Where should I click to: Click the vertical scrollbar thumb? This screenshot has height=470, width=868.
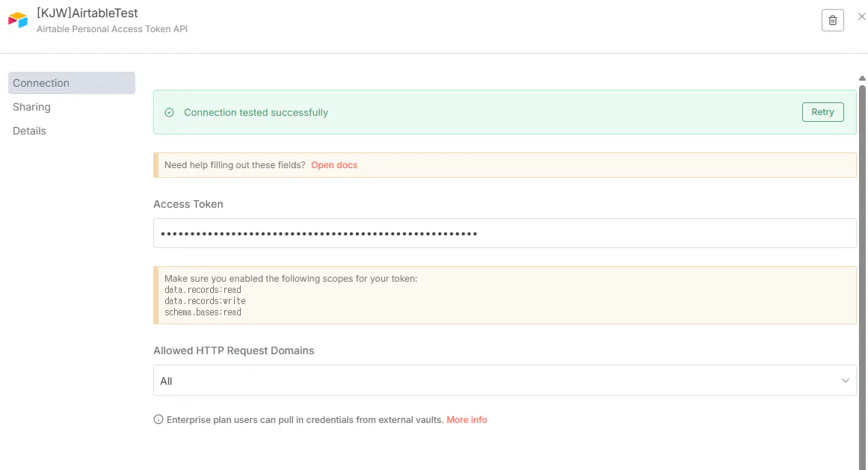[862, 276]
